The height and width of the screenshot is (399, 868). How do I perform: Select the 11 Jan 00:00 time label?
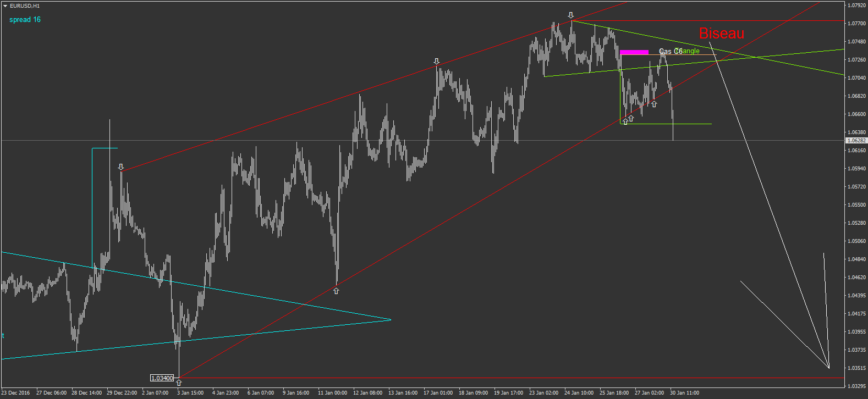[333, 393]
